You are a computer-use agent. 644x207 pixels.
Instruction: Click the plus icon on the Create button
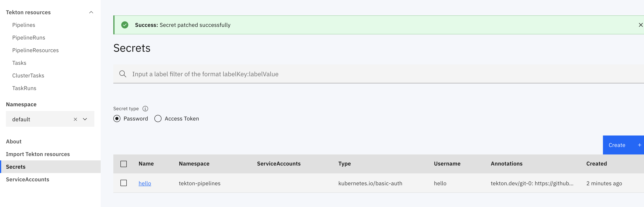[639, 145]
